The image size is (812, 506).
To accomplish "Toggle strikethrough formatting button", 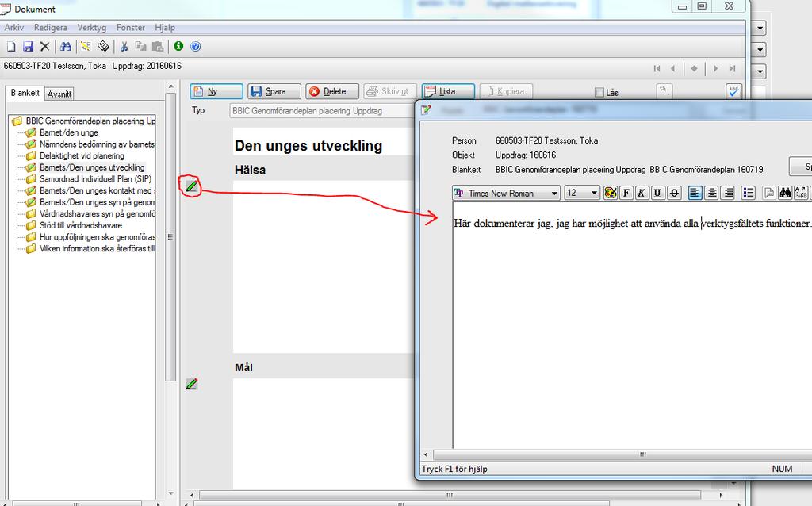I will (674, 194).
